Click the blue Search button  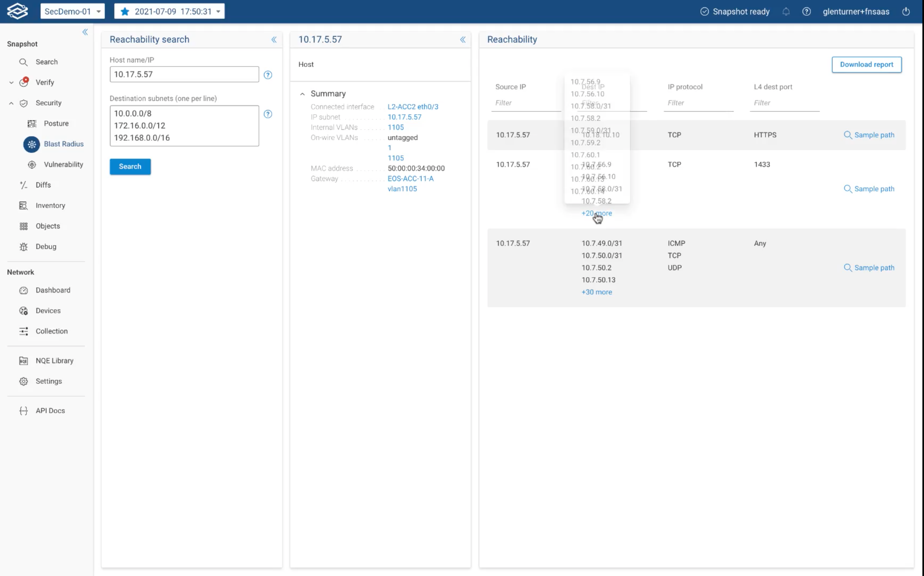130,166
